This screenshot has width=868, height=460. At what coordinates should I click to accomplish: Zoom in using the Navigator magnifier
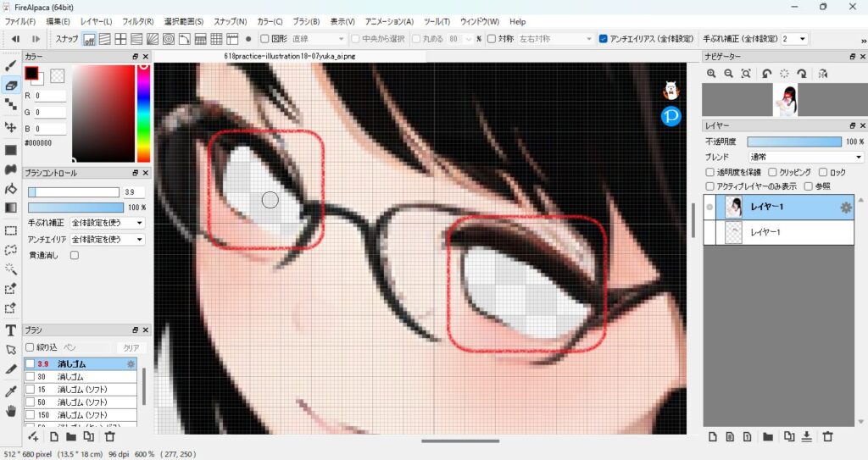pyautogui.click(x=711, y=74)
